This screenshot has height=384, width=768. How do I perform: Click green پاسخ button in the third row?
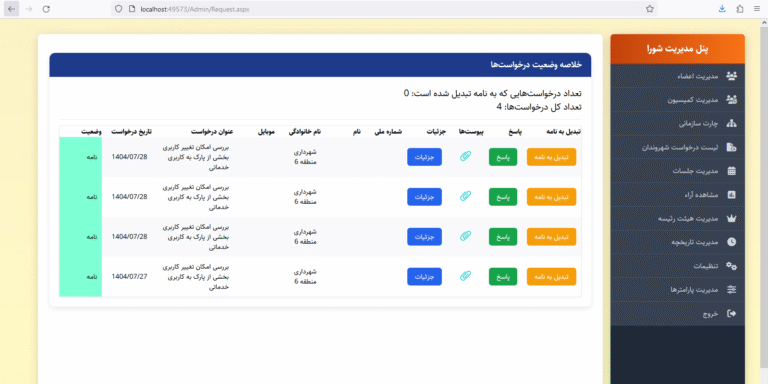tap(503, 237)
